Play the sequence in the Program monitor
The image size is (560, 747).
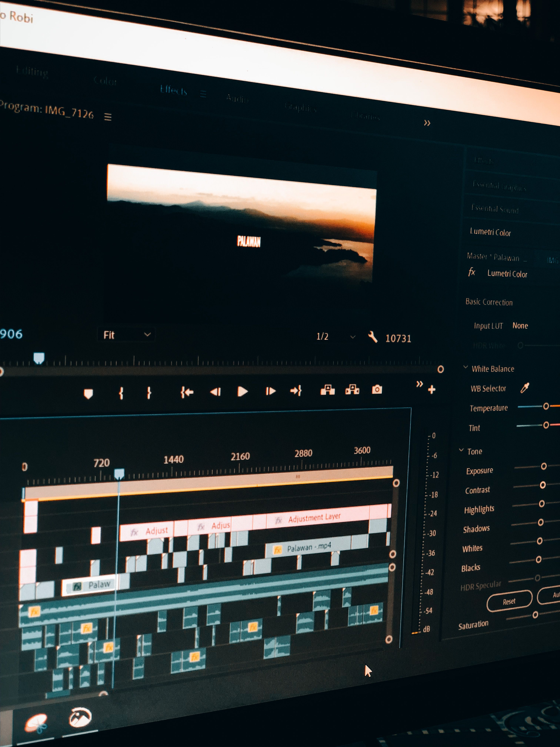pos(242,391)
